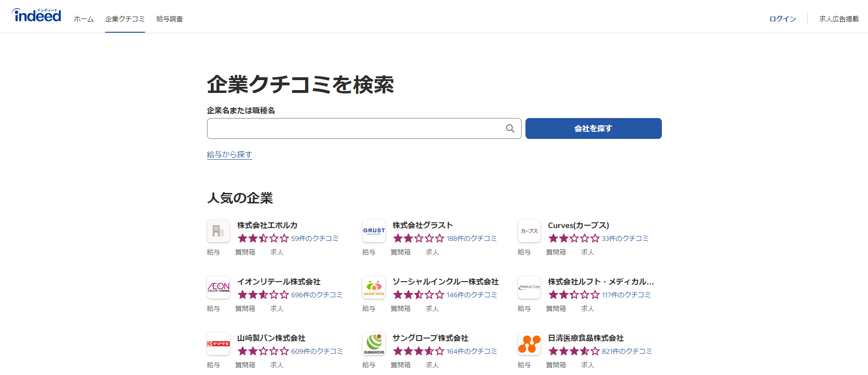
Task: Click the ログイン link
Action: click(783, 19)
